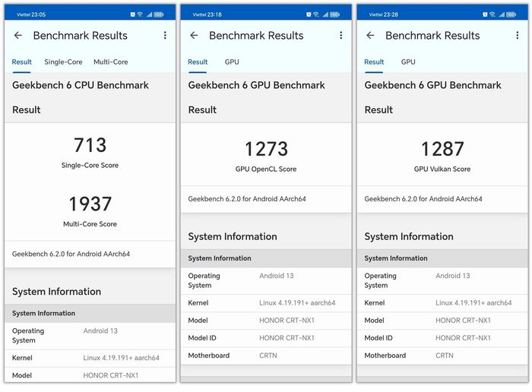Open GPU tab in Vulkan screen

408,62
